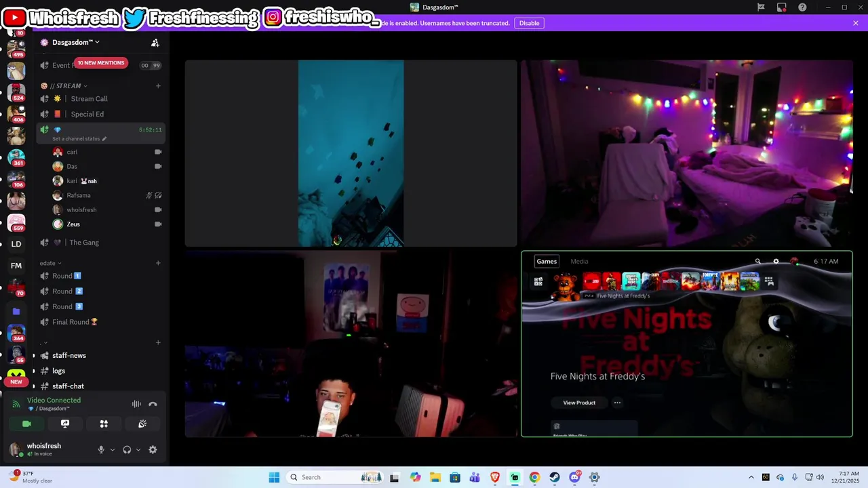868x488 pixels.
Task: Toggle the green camera button off
Action: pos(26,424)
